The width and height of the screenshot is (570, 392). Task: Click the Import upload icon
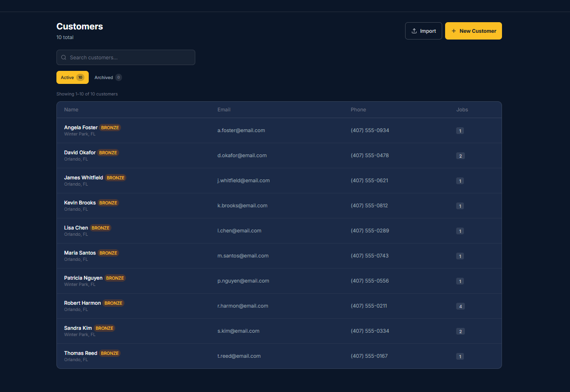point(414,31)
